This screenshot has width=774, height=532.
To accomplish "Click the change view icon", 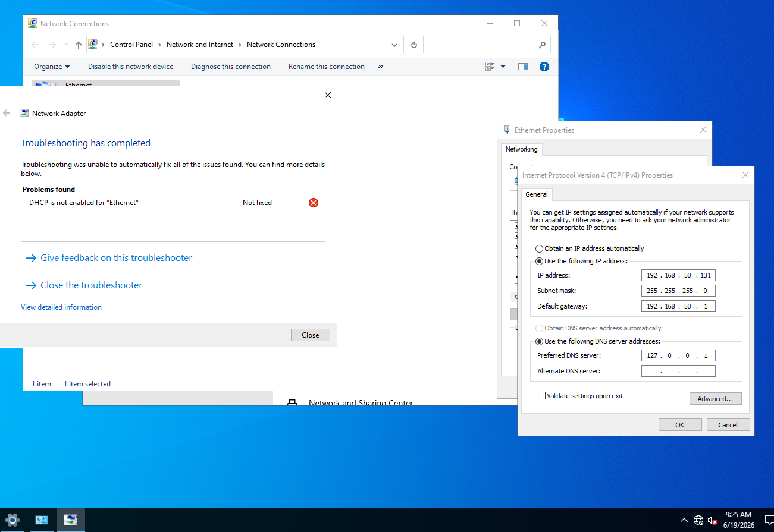I will [490, 67].
